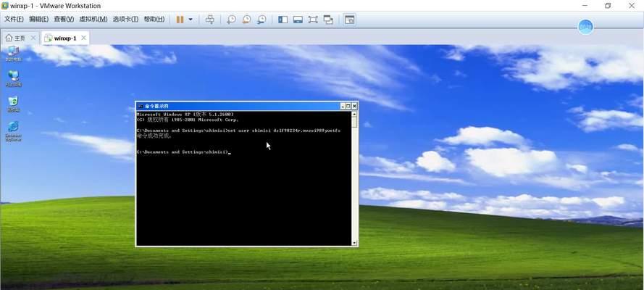Click the 'Microsoft Windows XP' version line
The image size is (644, 290).
(185, 114)
